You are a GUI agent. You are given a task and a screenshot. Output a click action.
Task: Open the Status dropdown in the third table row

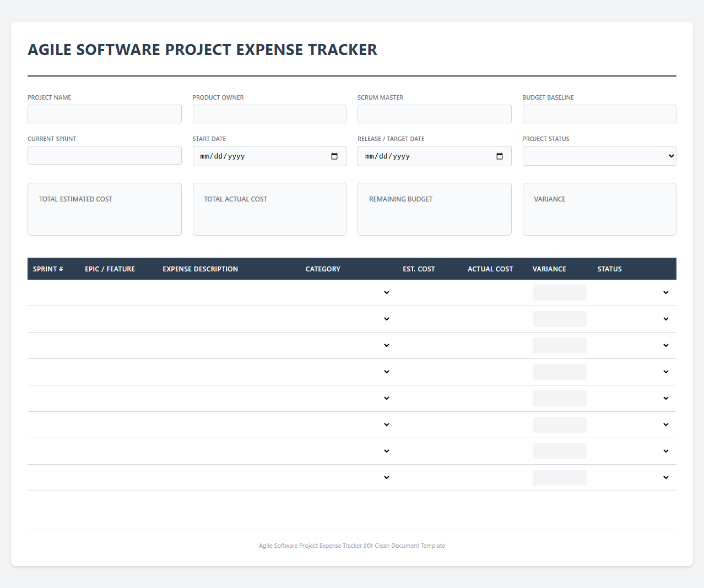[634, 345]
